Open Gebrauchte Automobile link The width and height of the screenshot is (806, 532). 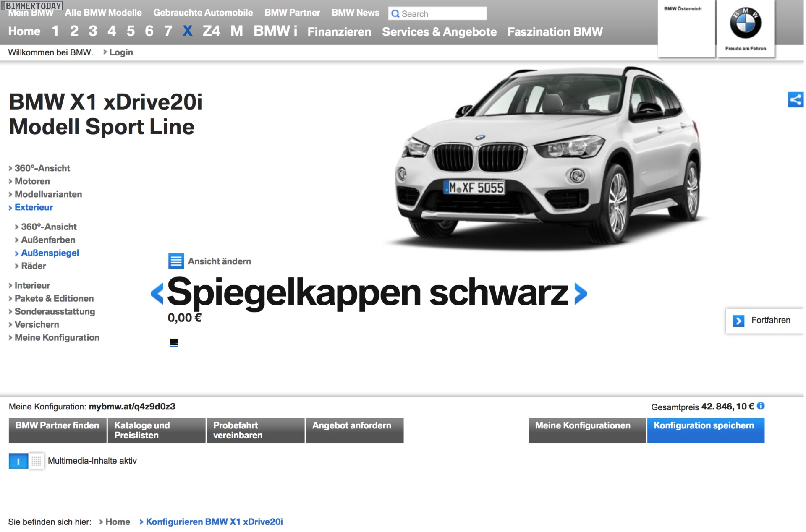(203, 13)
